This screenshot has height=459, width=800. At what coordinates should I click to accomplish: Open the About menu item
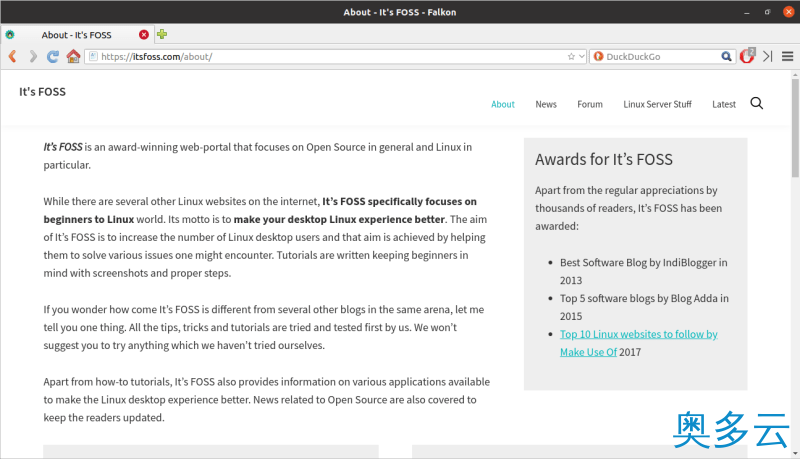click(503, 104)
